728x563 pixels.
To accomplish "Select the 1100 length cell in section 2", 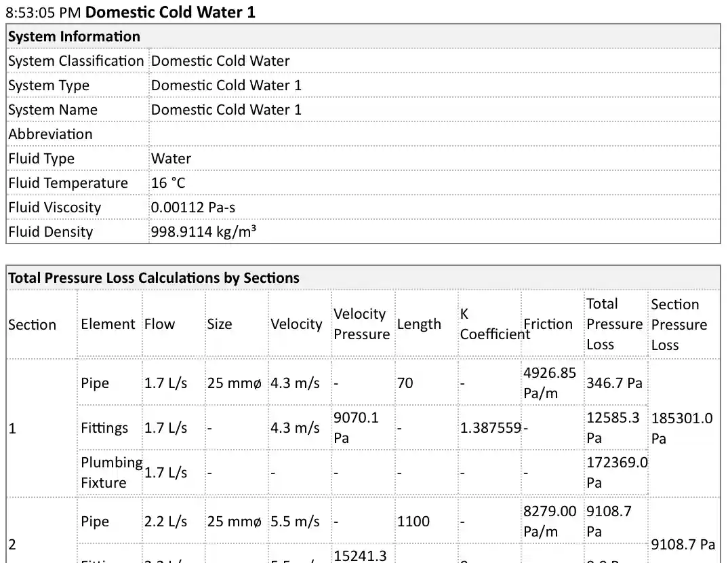I will tap(413, 522).
